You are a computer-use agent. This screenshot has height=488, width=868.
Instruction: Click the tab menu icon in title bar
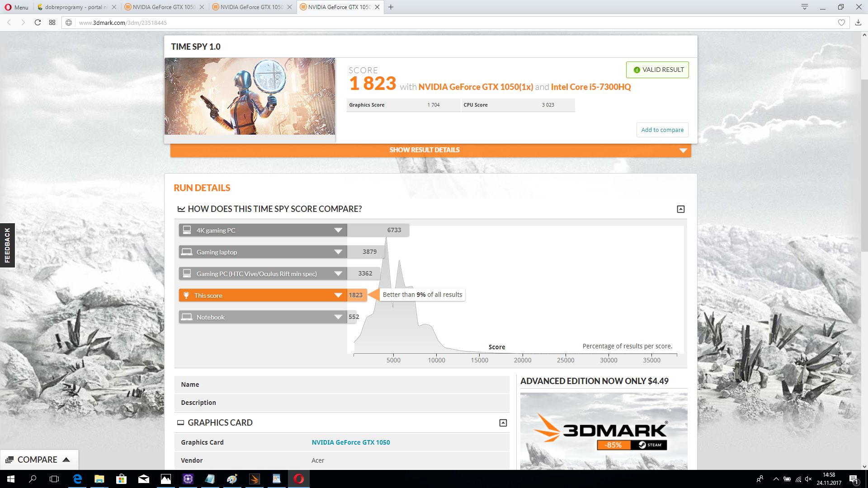tap(805, 7)
